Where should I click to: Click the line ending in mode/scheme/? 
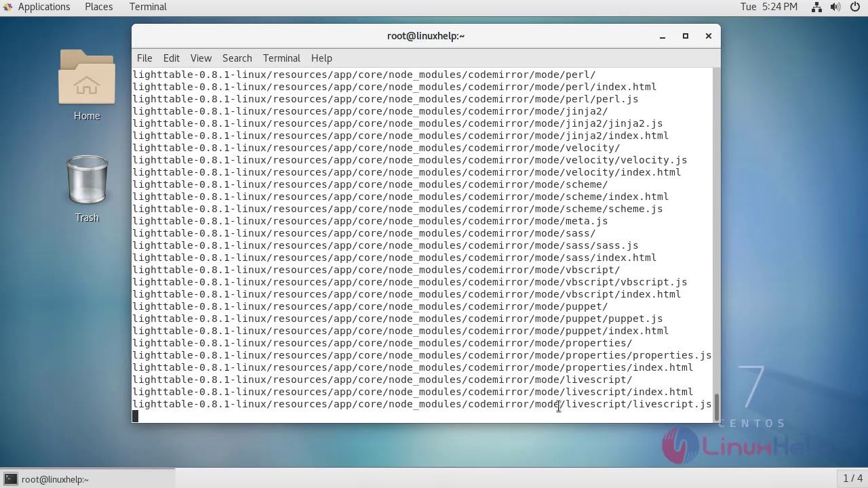[x=370, y=184]
